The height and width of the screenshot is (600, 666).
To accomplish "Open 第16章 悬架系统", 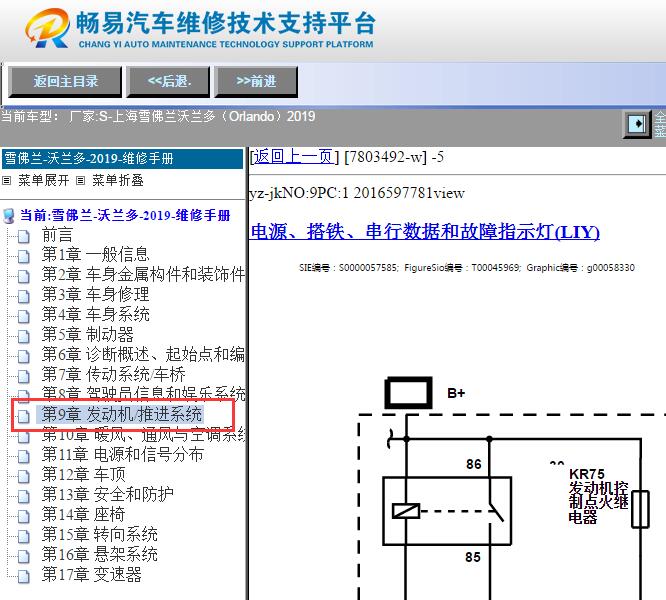I will [99, 554].
